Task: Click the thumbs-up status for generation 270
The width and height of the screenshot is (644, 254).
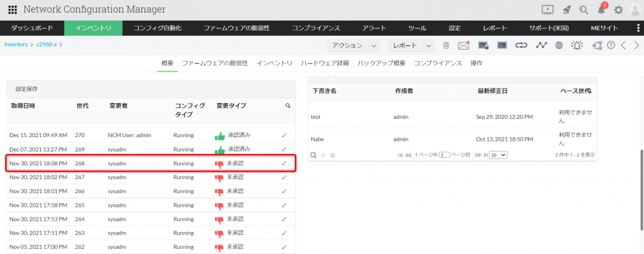Action: tap(219, 135)
